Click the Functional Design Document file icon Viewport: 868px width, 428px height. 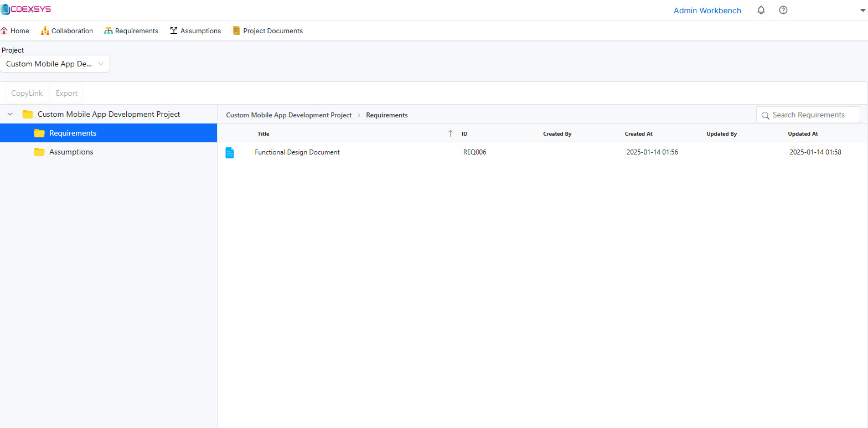(230, 153)
